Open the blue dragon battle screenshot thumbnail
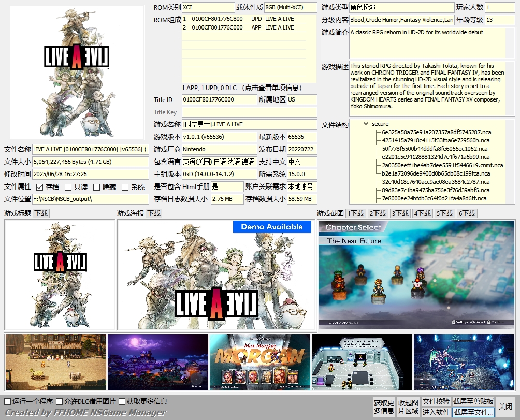The height and width of the screenshot is (420, 520). point(464,362)
